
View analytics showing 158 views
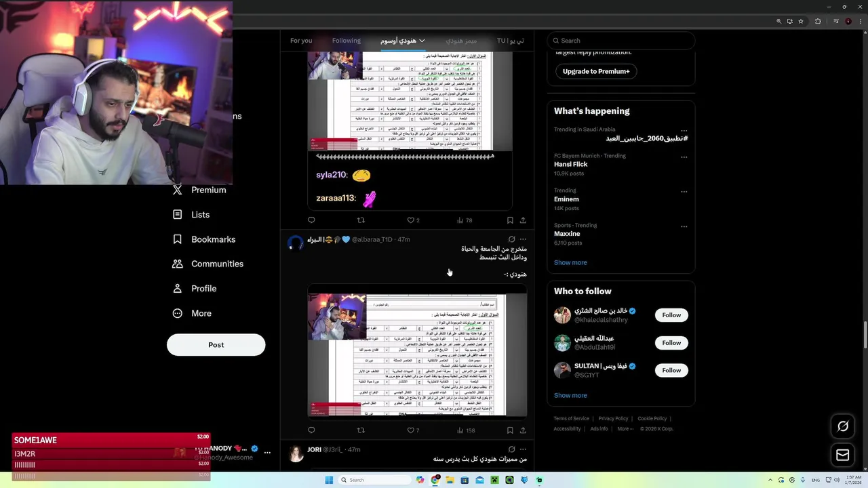pyautogui.click(x=466, y=430)
